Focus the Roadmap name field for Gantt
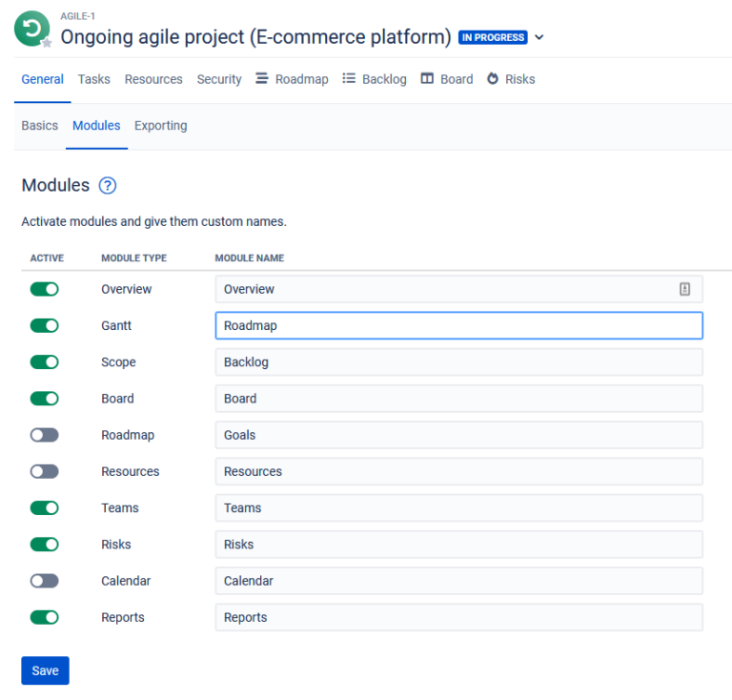The image size is (732, 700). click(458, 325)
